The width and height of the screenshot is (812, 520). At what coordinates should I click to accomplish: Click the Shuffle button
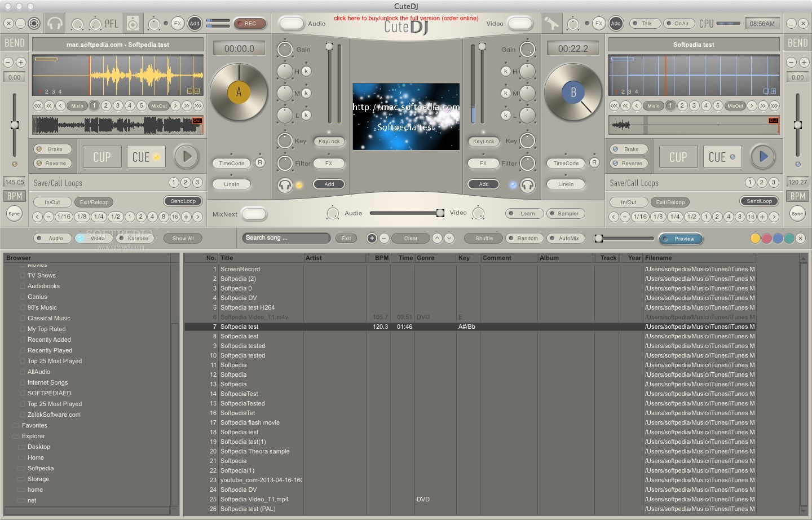click(x=484, y=239)
